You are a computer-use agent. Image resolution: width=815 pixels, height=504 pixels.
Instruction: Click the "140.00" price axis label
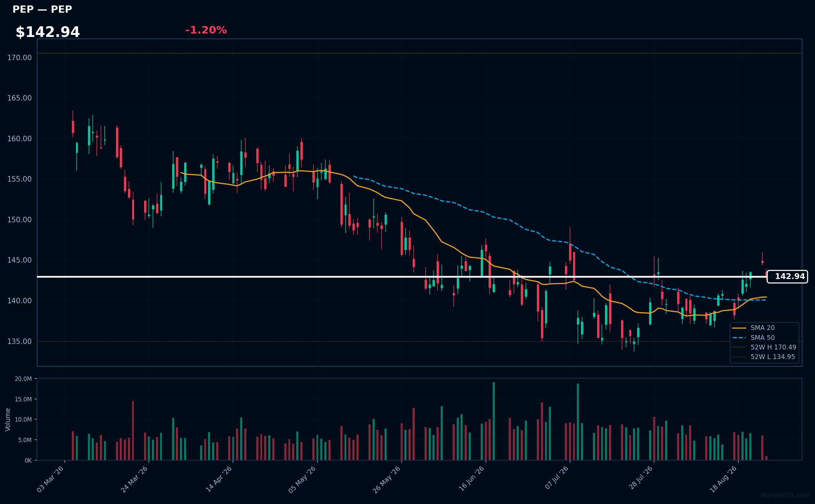[20, 301]
